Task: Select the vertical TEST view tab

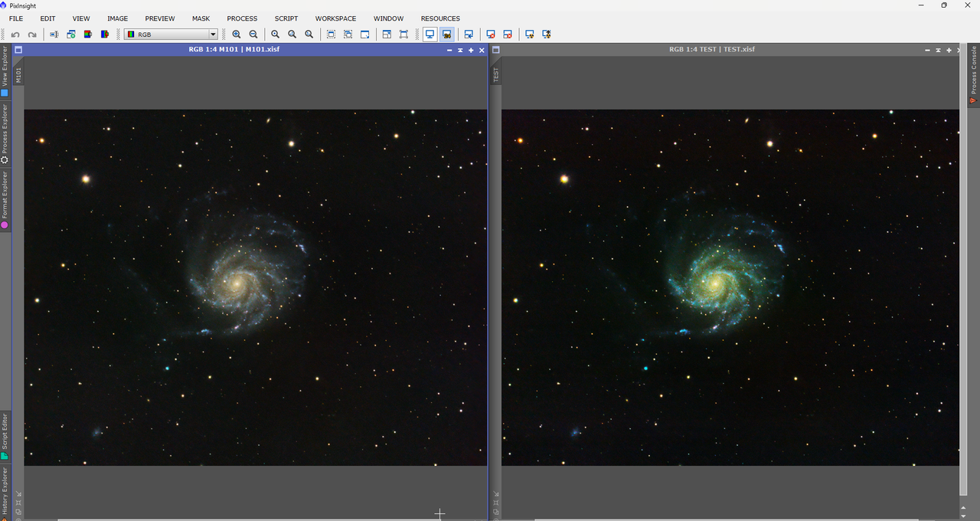Action: (x=496, y=74)
